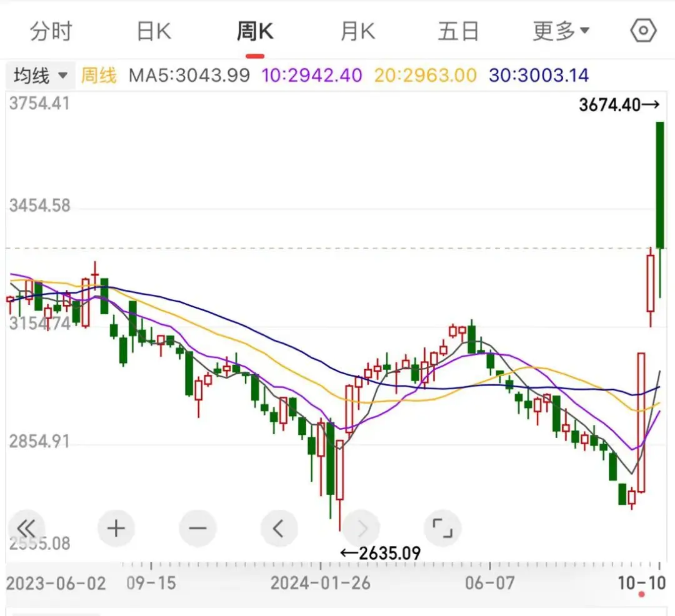Select the latest tall green weekly candle
Screen dimensions: 675x616
[660, 185]
